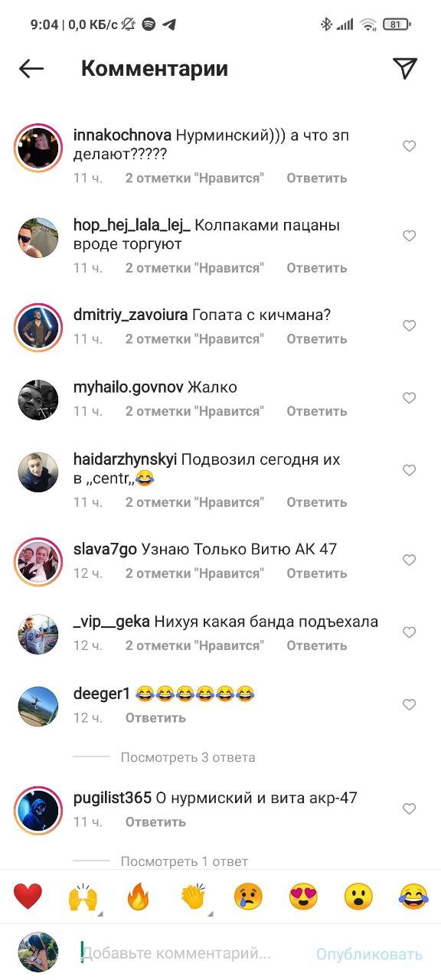Like slava7go's comment about Витя АК 47

tap(410, 560)
